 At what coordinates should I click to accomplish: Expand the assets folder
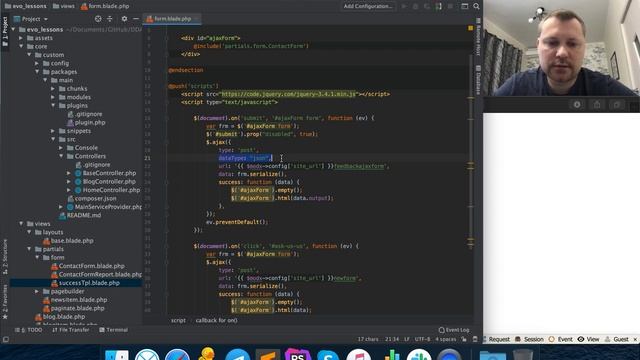pyautogui.click(x=21, y=38)
